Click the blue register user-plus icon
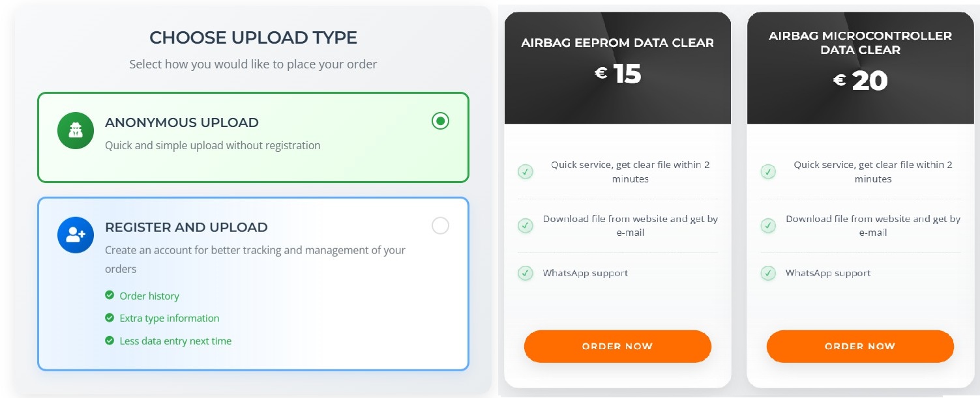The image size is (980, 398). click(76, 235)
